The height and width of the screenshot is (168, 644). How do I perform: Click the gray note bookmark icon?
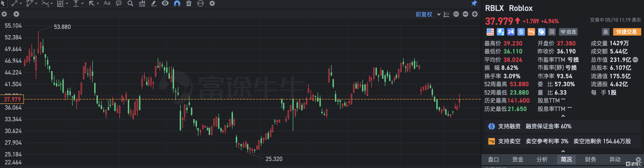[x=552, y=32]
